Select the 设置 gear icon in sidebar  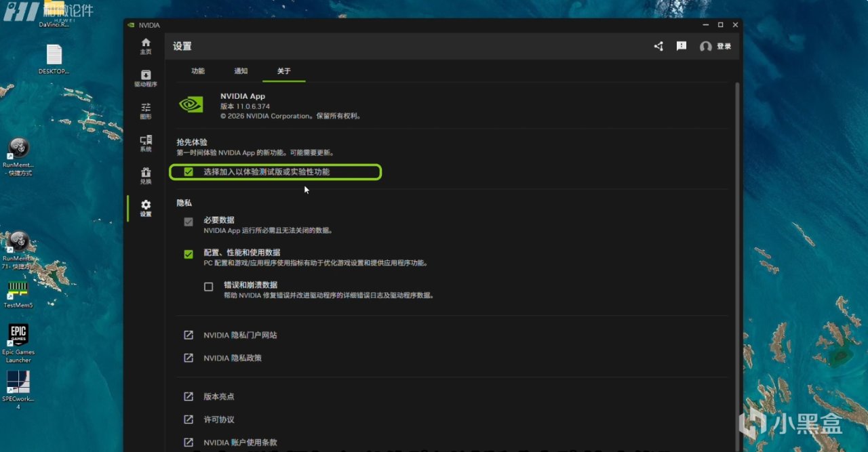[146, 204]
